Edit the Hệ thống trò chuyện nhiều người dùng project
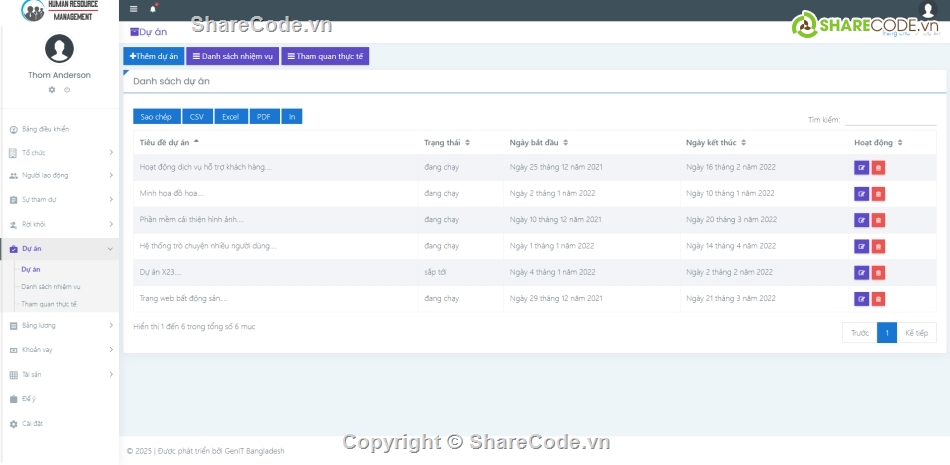This screenshot has height=465, width=950. point(862,246)
